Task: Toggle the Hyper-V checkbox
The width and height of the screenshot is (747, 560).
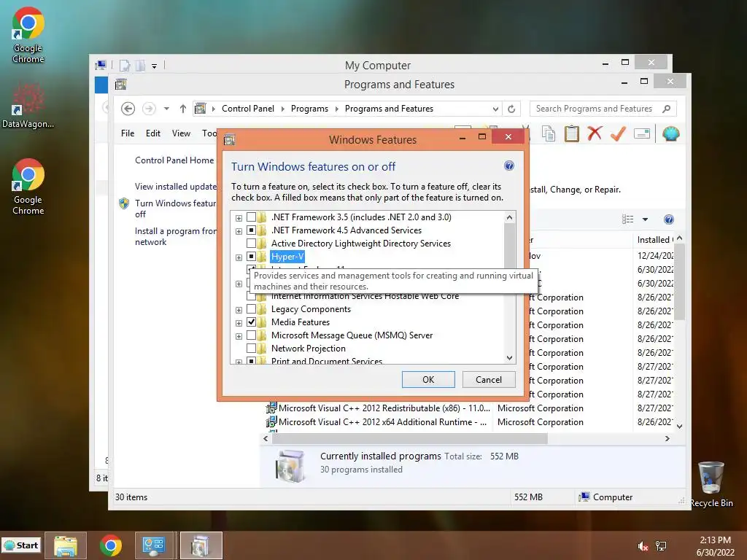Action: tap(251, 257)
